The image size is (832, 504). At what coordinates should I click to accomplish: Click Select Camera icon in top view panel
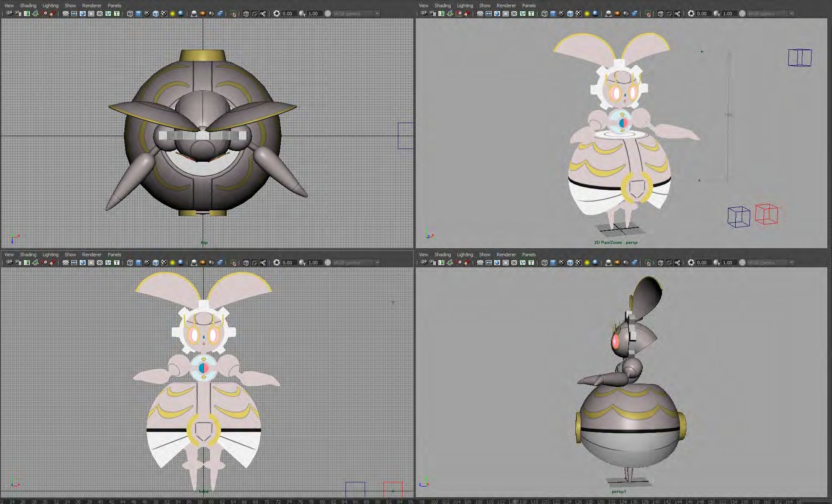(x=9, y=14)
